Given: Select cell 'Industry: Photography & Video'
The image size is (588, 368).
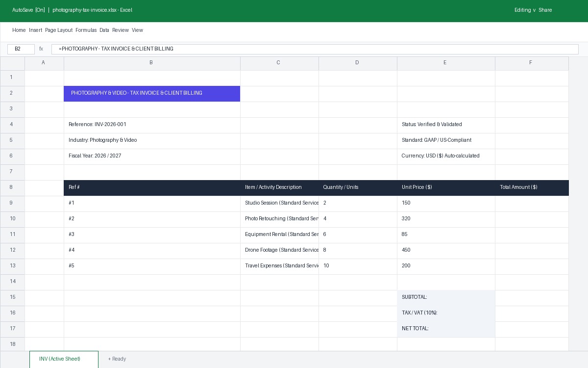Looking at the screenshot, I should (152, 141).
